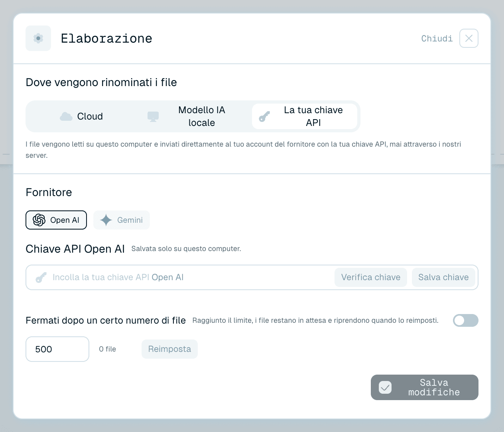Click the key icon in API tab
This screenshot has height=432, width=504.
[264, 116]
